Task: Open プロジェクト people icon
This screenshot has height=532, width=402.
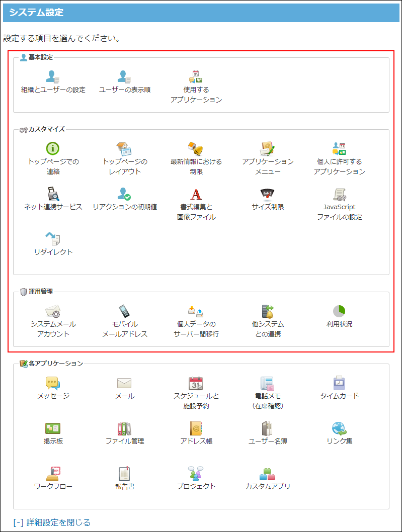Action: click(196, 474)
